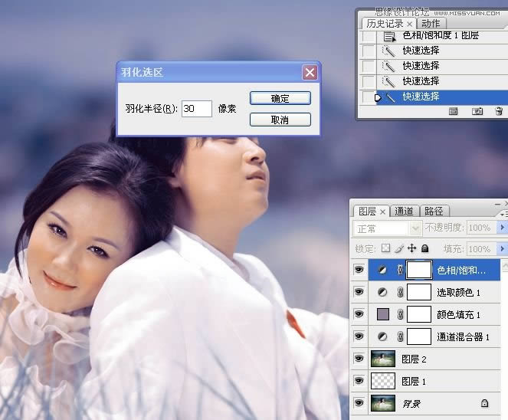Click the lock transparent pixels icon
This screenshot has width=508, height=420.
385,249
